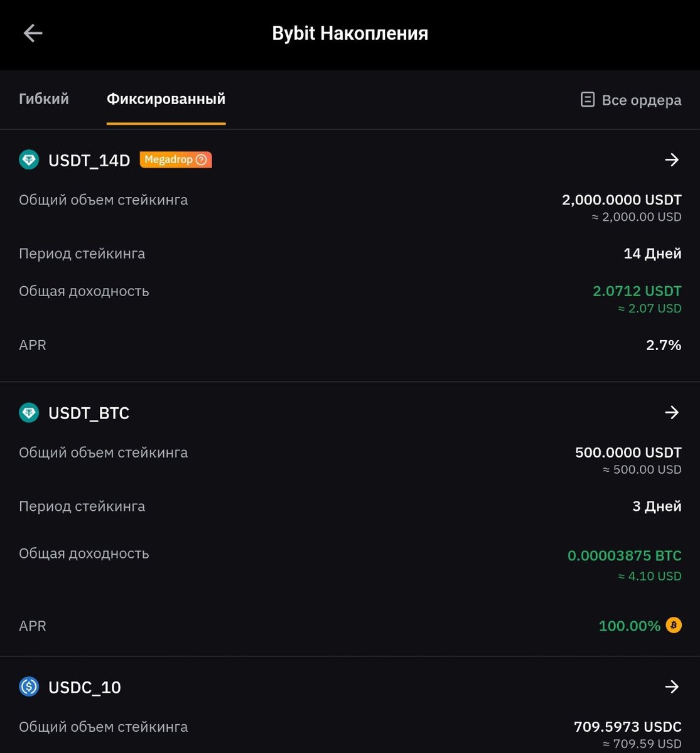The image size is (700, 753).
Task: Click the USDT_BTC Tether coin icon
Action: pyautogui.click(x=29, y=413)
